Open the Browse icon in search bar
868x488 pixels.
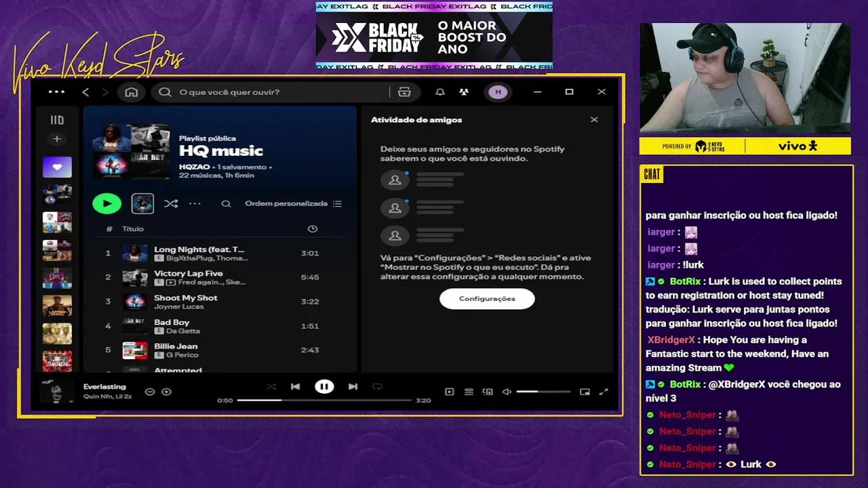(405, 92)
